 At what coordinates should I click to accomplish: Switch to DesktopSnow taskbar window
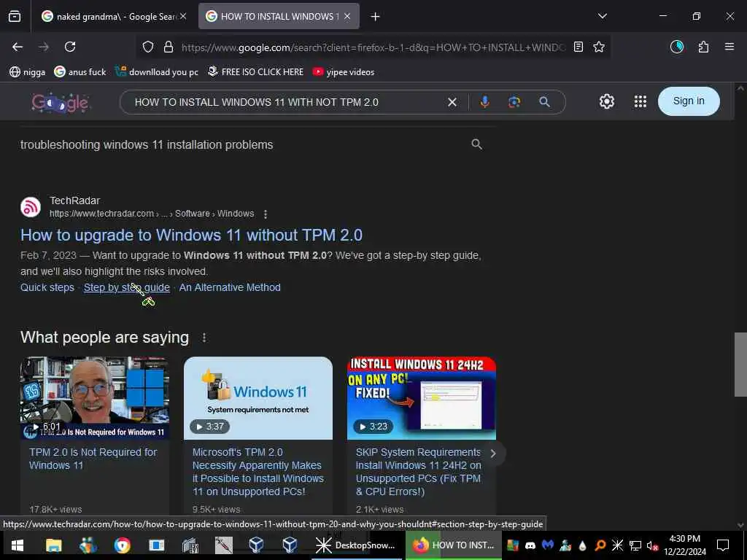(356, 545)
